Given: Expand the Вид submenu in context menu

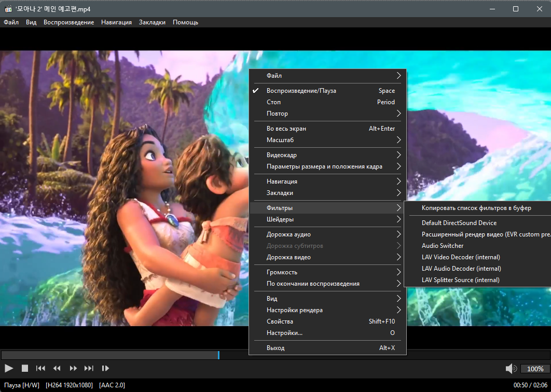Looking at the screenshot, I should click(327, 299).
